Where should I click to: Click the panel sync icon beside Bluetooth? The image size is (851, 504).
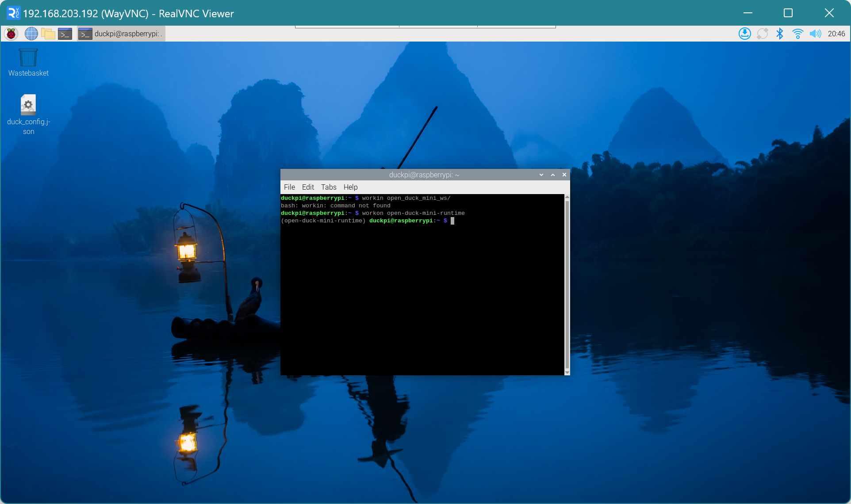[762, 34]
